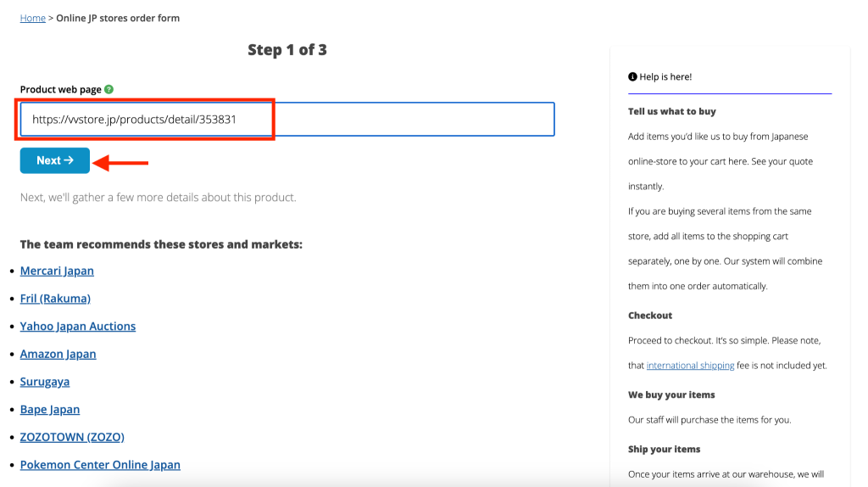Viewport: 868px width, 487px height.
Task: Click the Tell us what to buy heading
Action: coord(671,111)
